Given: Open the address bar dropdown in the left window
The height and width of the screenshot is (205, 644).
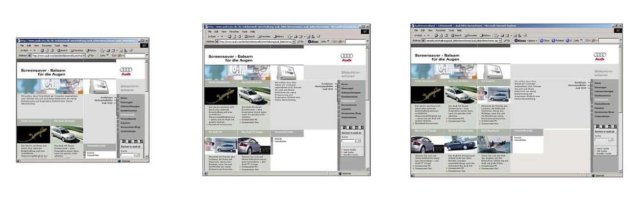Looking at the screenshot, I should coord(84,55).
